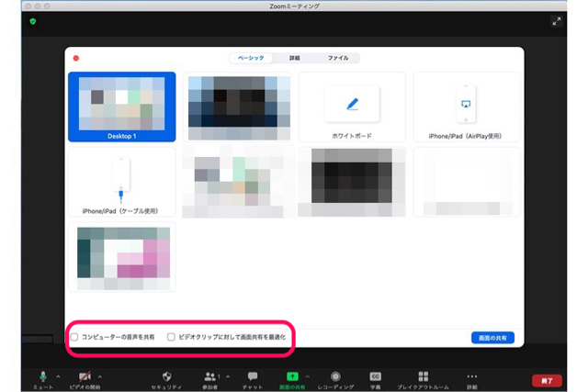Select iPhone/iPad via AirPlay option
Viewport: 588px width, 392px height.
pyautogui.click(x=467, y=107)
